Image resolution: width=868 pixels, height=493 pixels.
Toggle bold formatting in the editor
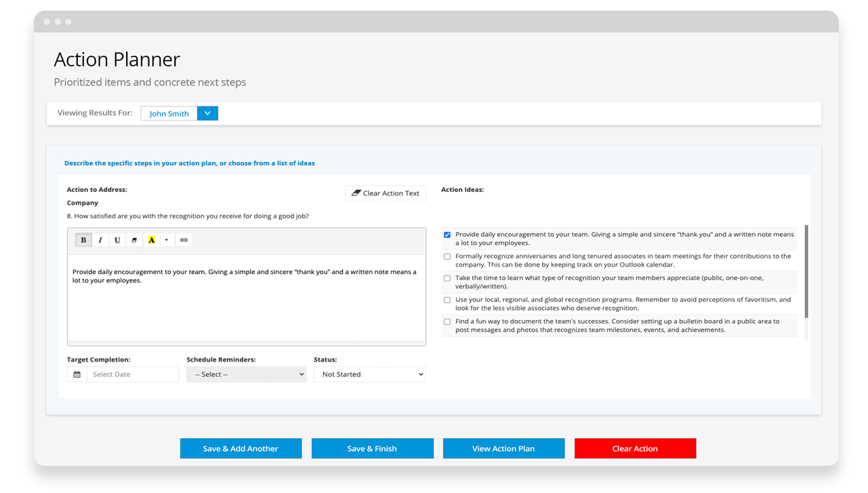click(x=83, y=240)
